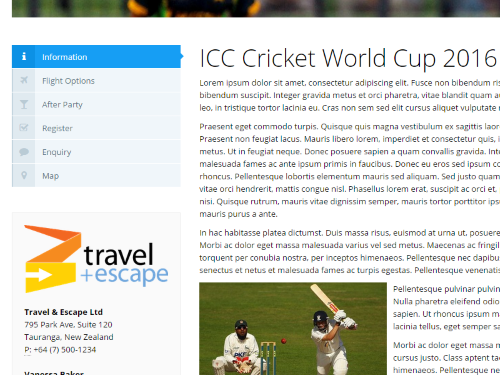Click the top cricket banner image
The width and height of the screenshot is (500, 375).
click(256, 8)
